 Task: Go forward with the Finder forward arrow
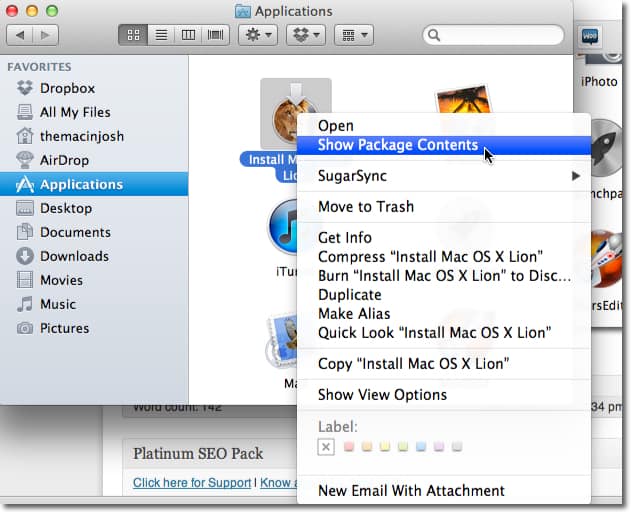click(46, 35)
